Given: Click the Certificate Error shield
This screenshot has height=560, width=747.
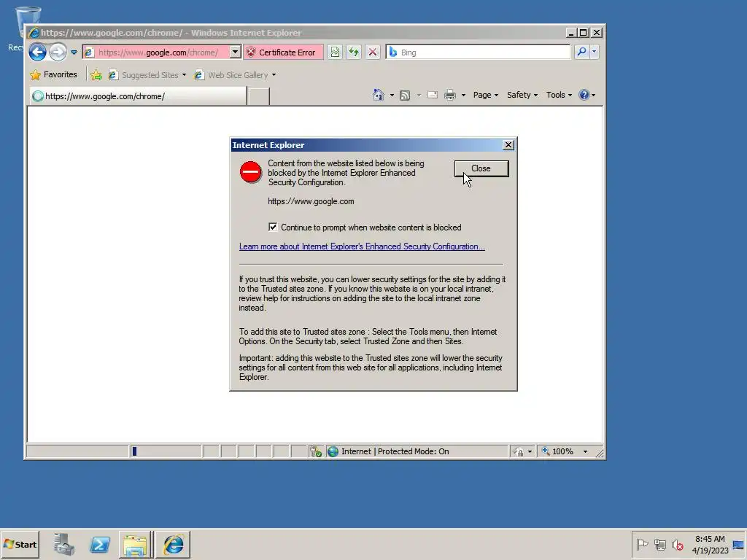Looking at the screenshot, I should (284, 52).
